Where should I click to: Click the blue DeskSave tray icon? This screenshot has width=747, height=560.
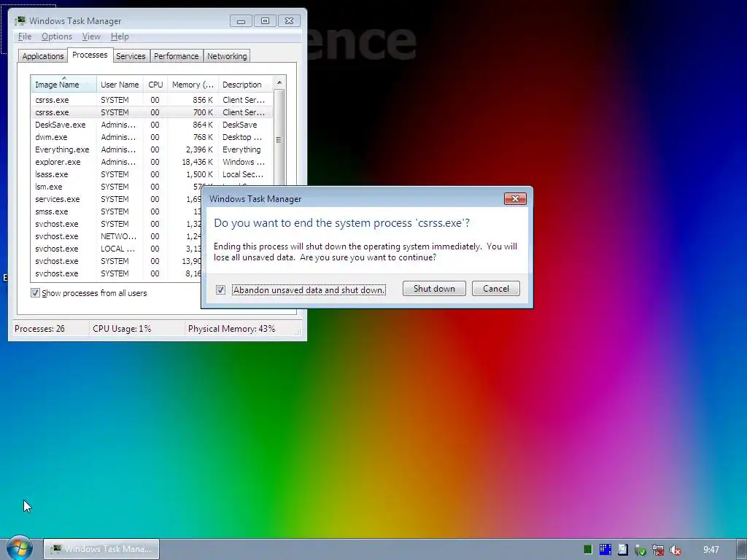pyautogui.click(x=605, y=550)
